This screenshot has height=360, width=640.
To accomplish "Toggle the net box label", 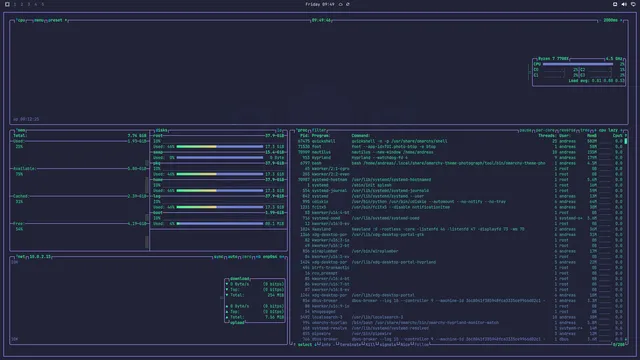I will tap(20, 257).
